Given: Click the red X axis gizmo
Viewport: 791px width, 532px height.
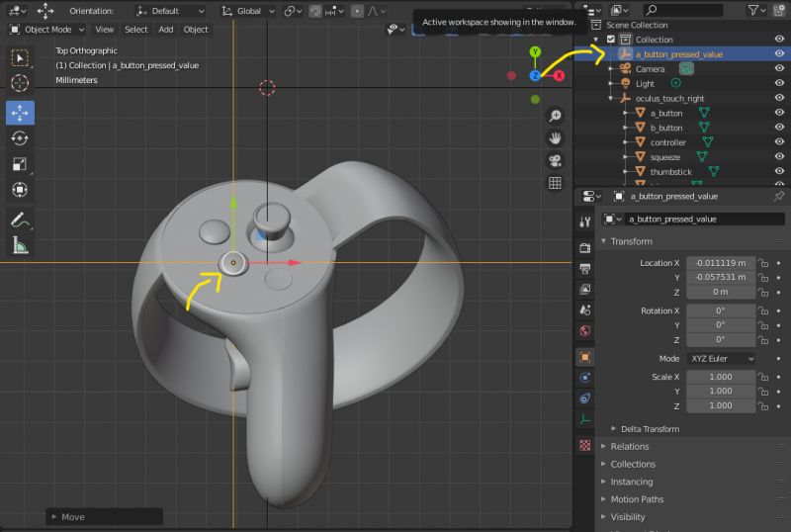Looking at the screenshot, I should point(559,76).
